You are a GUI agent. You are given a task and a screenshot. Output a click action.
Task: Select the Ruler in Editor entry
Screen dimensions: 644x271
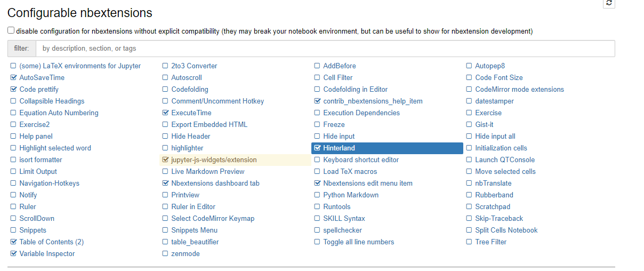[x=194, y=206]
